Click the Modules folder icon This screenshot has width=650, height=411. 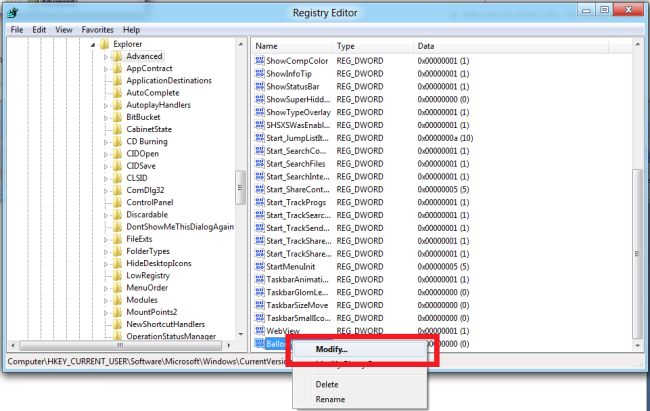click(118, 300)
